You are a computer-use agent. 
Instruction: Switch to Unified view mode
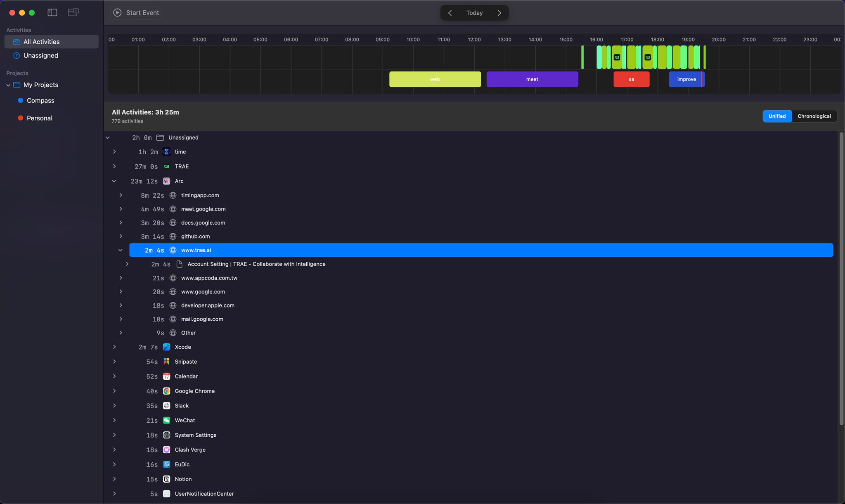(x=776, y=116)
